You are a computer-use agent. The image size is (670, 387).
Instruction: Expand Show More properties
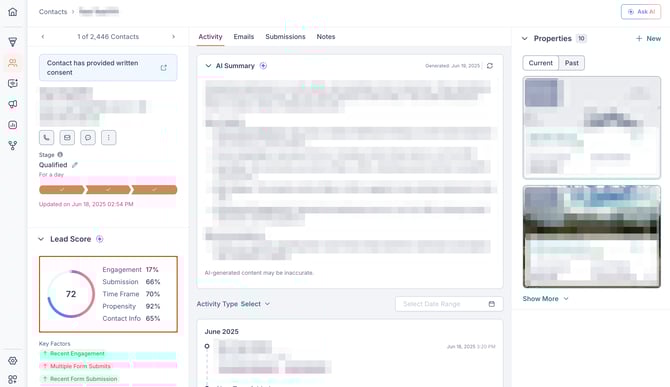point(545,299)
